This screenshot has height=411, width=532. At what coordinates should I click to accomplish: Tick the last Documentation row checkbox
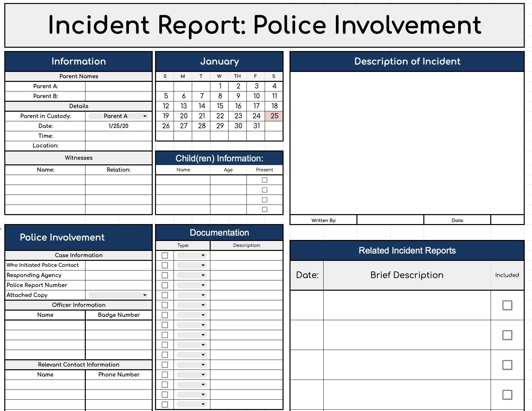(x=165, y=404)
